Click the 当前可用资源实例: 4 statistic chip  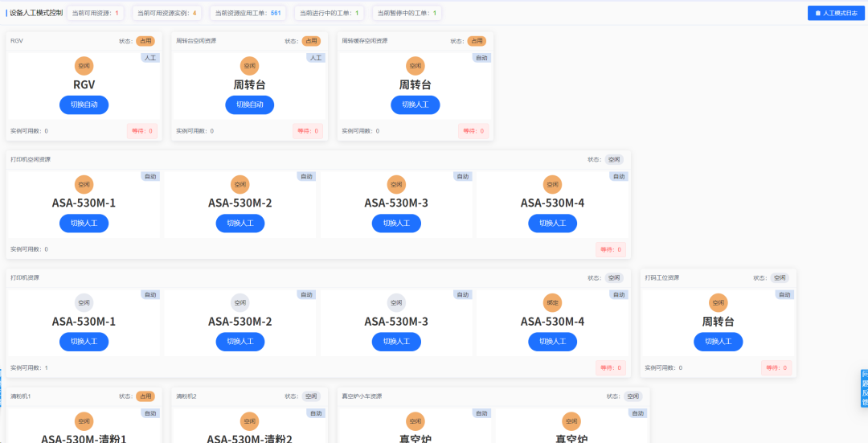coord(166,13)
